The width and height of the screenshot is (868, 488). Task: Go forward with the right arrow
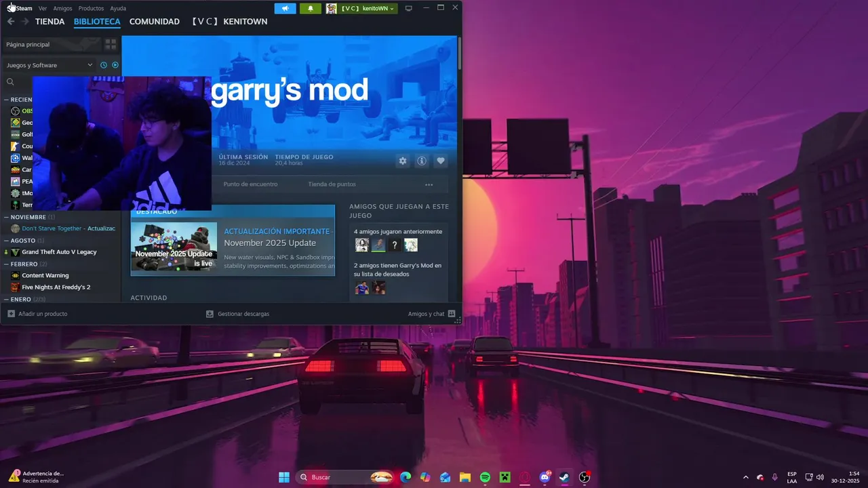(25, 22)
